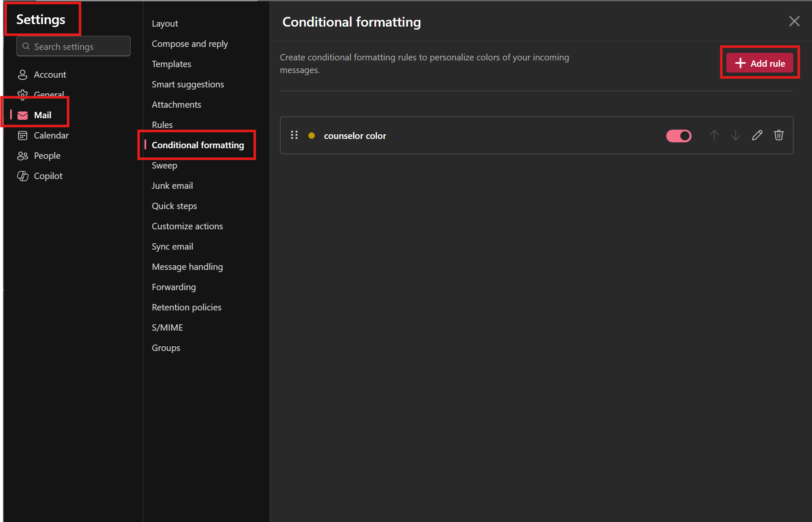Click the Add rule button

click(x=759, y=63)
